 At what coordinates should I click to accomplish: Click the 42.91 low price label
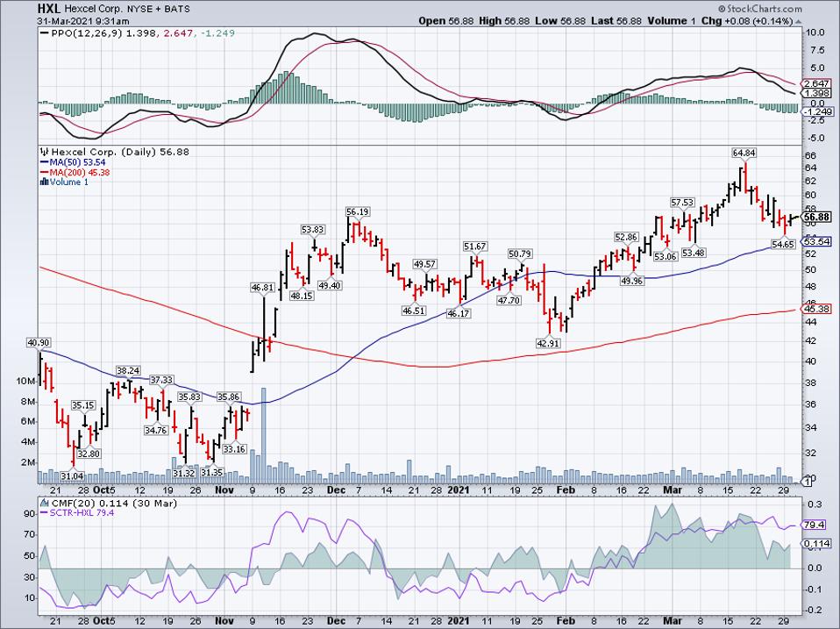coord(548,343)
